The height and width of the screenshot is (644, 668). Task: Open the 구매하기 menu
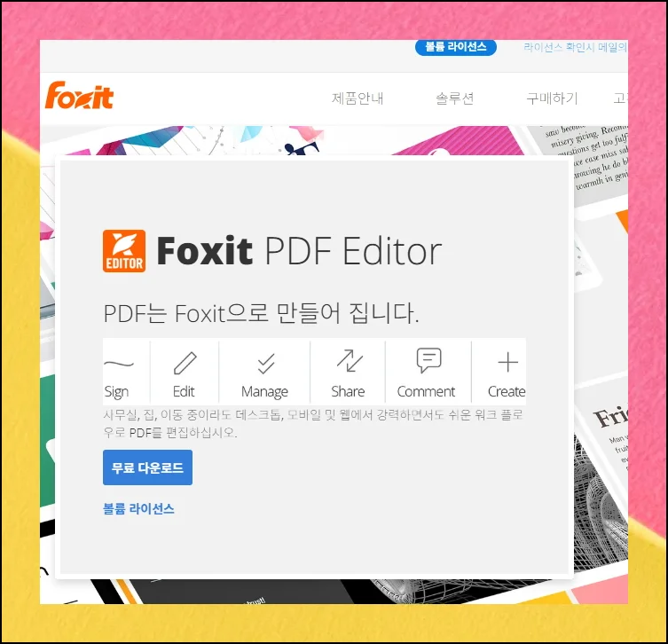552,98
